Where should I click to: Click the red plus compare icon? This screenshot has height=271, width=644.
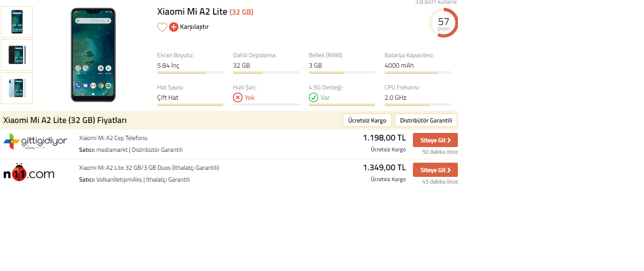point(174,27)
